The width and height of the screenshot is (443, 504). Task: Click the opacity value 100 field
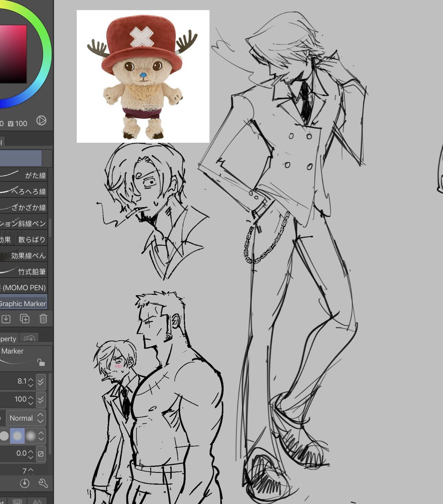(x=20, y=399)
